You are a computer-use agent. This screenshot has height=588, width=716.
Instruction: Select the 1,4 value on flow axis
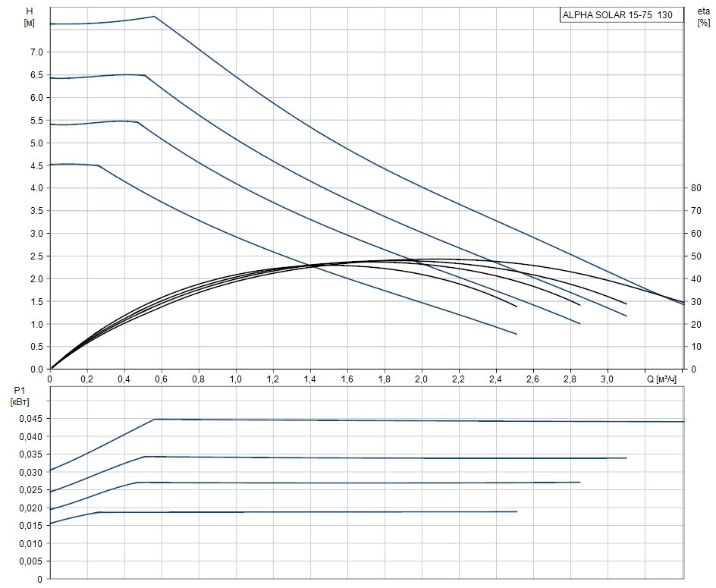click(x=309, y=378)
